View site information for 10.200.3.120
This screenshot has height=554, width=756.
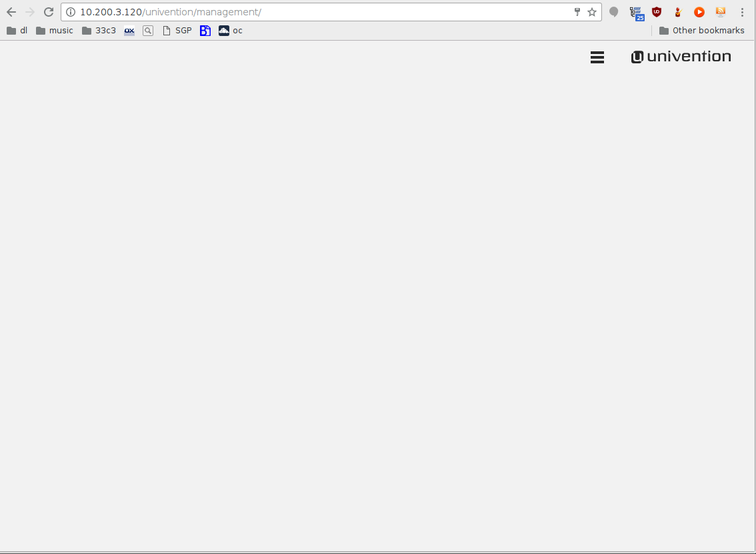pos(71,12)
